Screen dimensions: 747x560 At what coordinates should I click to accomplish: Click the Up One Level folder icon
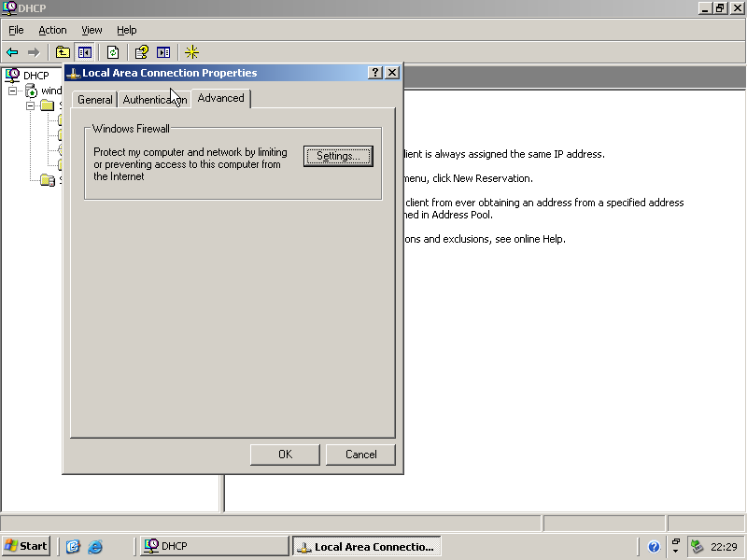coord(63,52)
